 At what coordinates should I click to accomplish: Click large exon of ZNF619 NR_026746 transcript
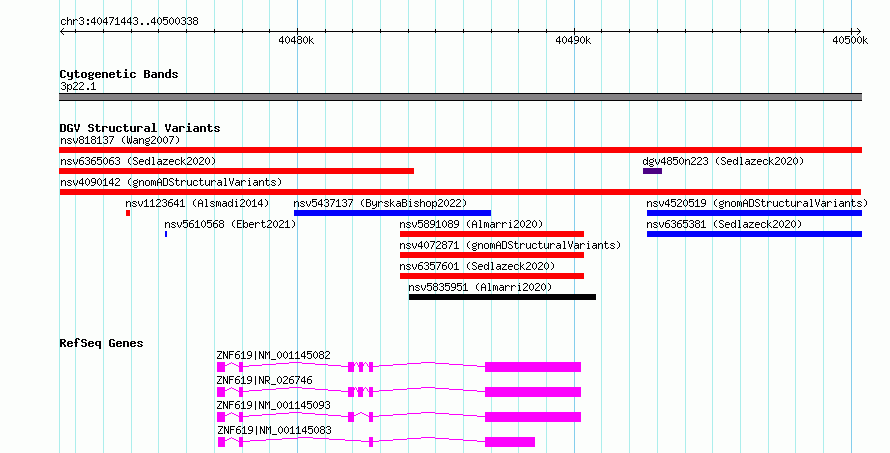[533, 392]
